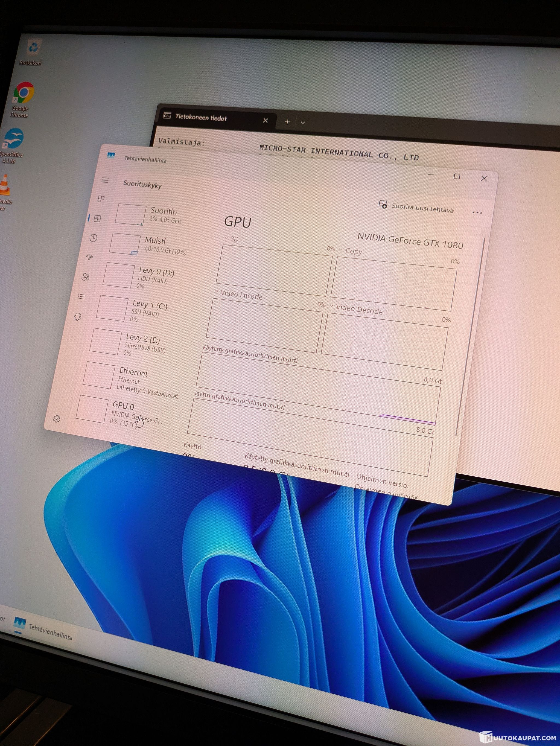Open the App history page icon
The width and height of the screenshot is (560, 746).
[94, 238]
